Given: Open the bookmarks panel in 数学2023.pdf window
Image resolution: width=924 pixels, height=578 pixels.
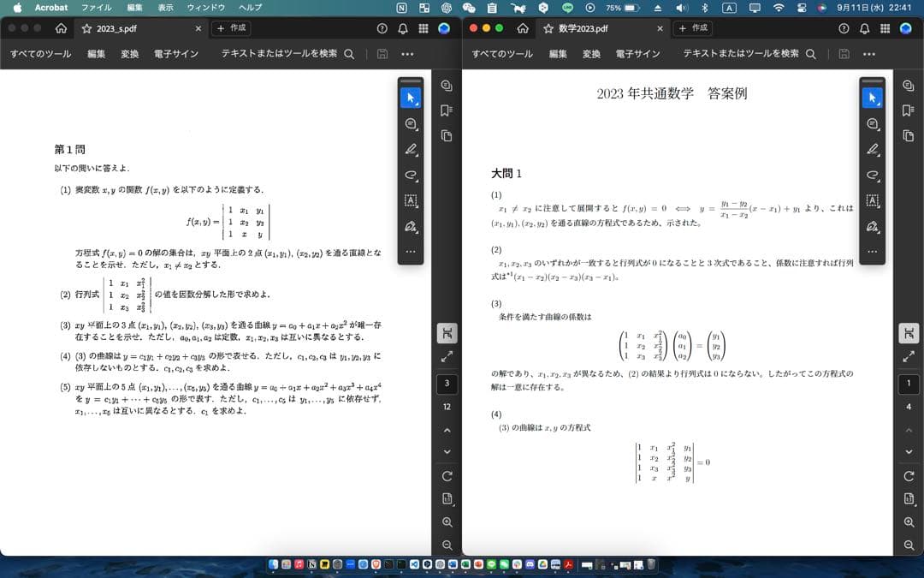Looking at the screenshot, I should tap(909, 110).
